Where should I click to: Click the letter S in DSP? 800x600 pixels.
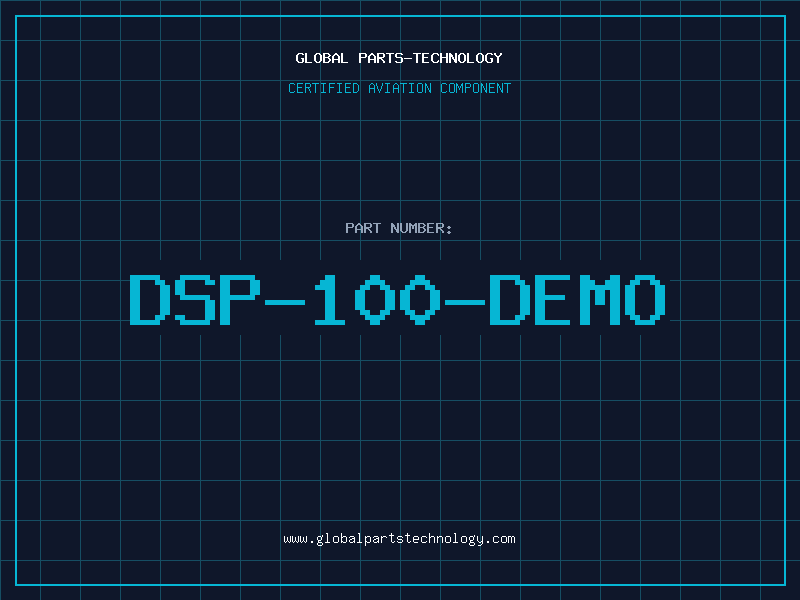192,300
